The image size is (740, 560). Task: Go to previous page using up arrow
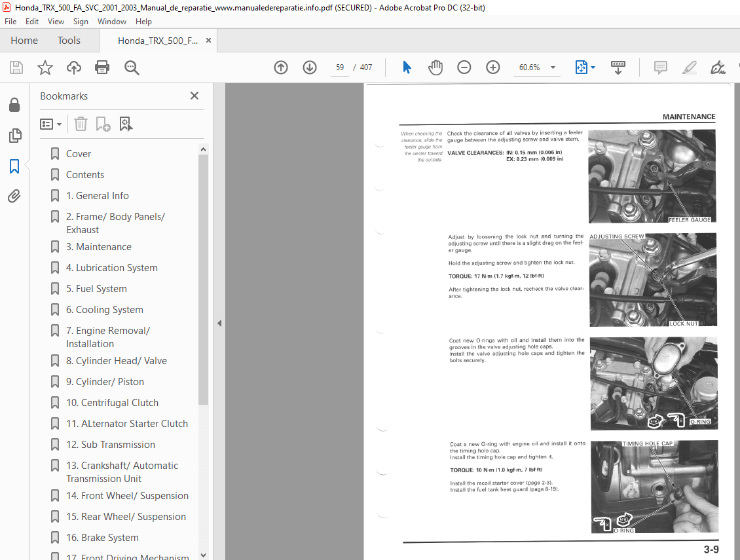[281, 67]
